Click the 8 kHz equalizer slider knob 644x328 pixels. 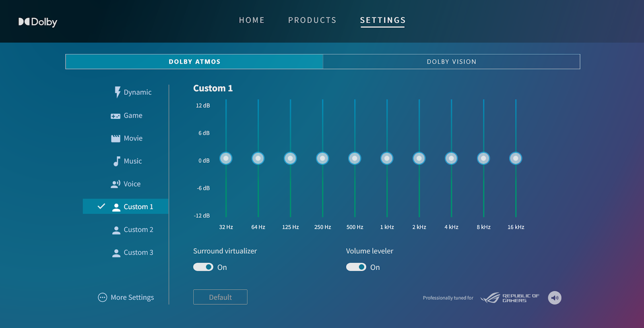483,158
